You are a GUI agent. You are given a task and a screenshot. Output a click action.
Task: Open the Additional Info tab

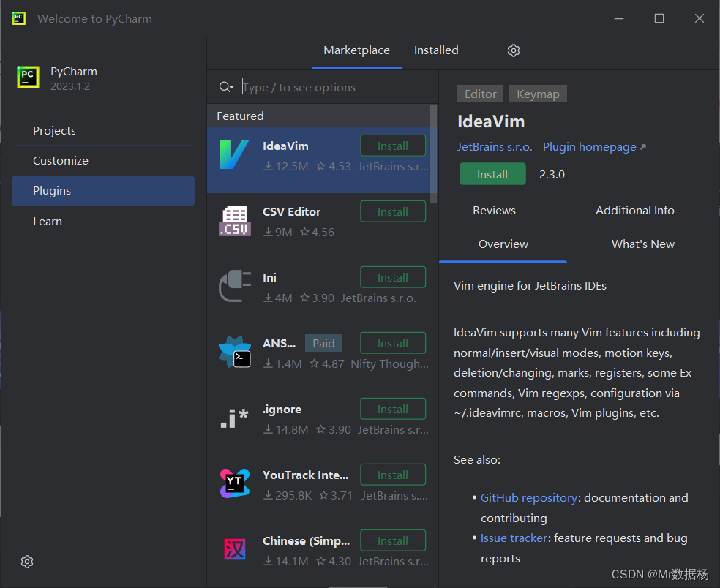[634, 210]
